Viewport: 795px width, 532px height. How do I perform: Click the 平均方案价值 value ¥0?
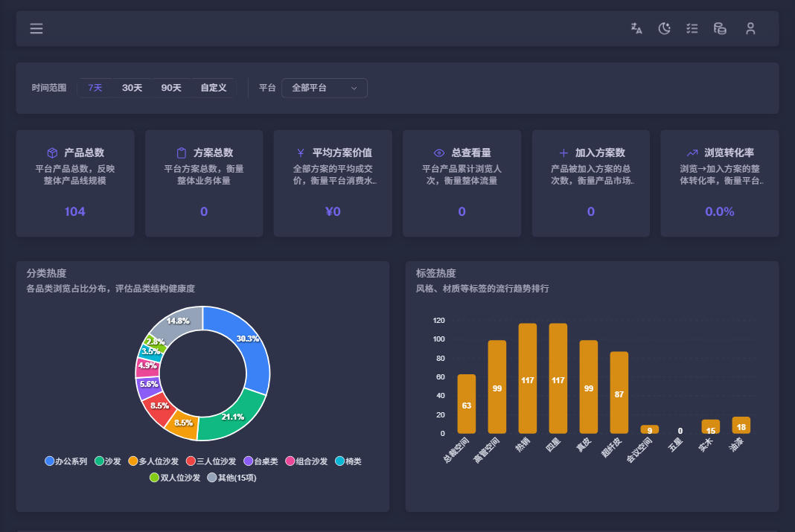333,211
